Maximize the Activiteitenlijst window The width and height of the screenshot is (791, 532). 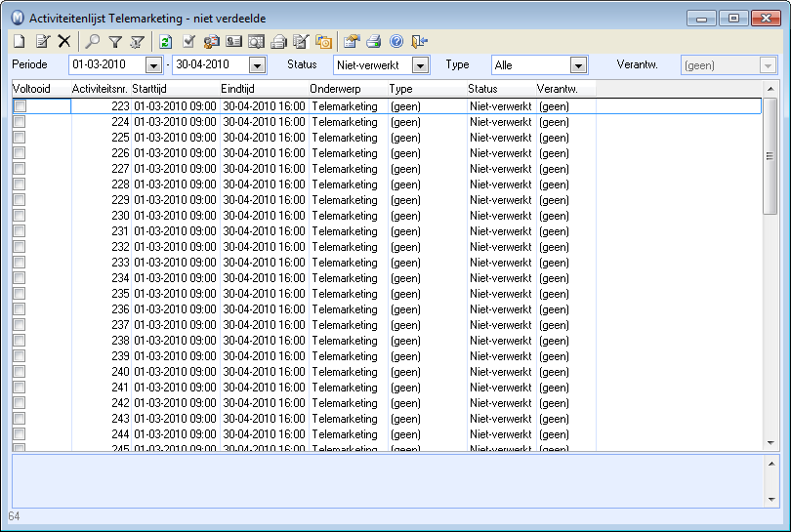tap(733, 18)
